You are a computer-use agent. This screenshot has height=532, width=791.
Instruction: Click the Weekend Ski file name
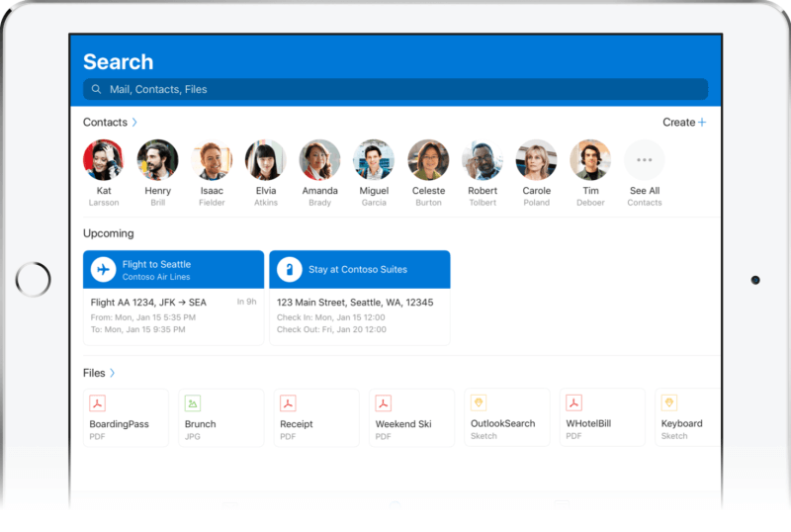pyautogui.click(x=403, y=424)
